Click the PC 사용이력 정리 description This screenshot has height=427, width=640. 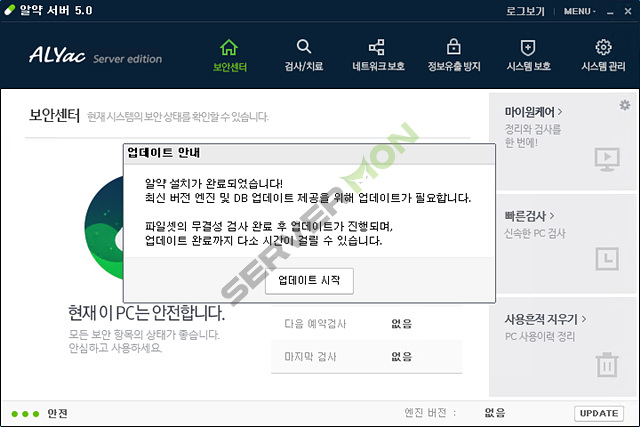(540, 336)
